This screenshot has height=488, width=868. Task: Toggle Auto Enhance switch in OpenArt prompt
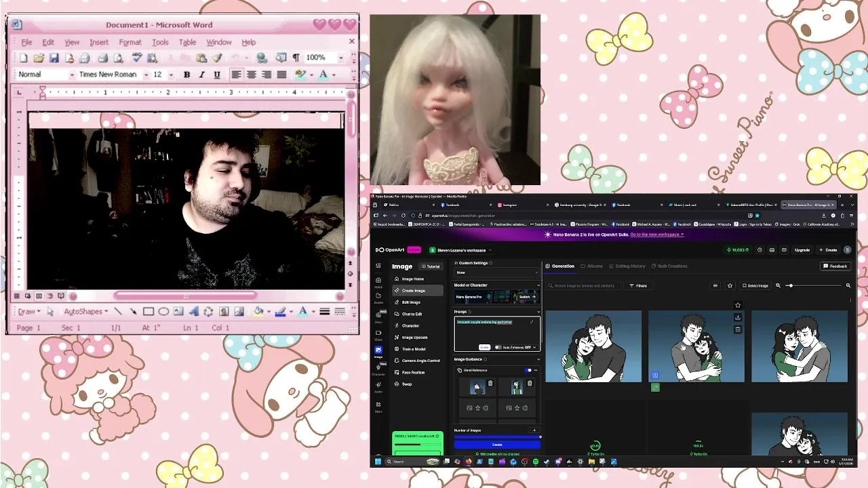pyautogui.click(x=498, y=347)
